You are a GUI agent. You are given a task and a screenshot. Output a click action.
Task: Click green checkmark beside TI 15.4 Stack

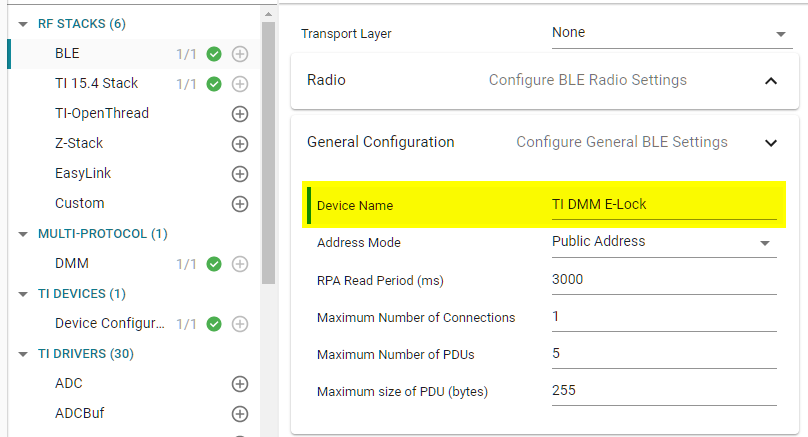(x=213, y=84)
